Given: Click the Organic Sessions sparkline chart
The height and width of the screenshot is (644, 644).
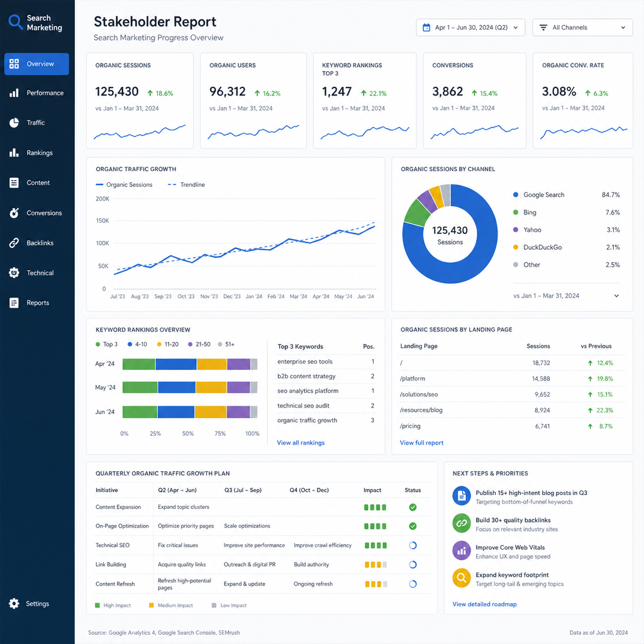Looking at the screenshot, I should pyautogui.click(x=140, y=132).
